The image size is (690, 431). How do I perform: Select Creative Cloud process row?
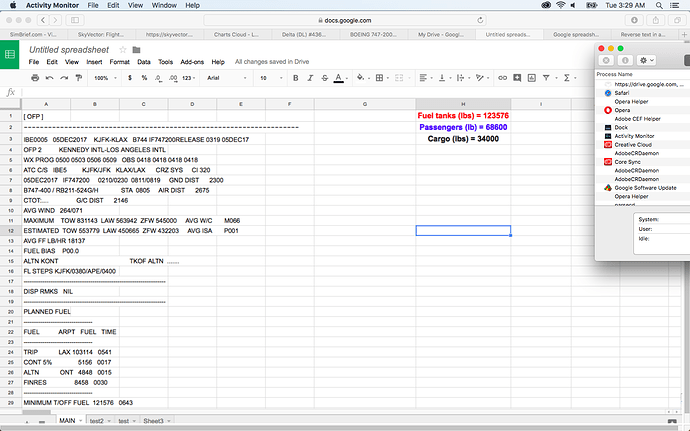[x=642, y=145]
